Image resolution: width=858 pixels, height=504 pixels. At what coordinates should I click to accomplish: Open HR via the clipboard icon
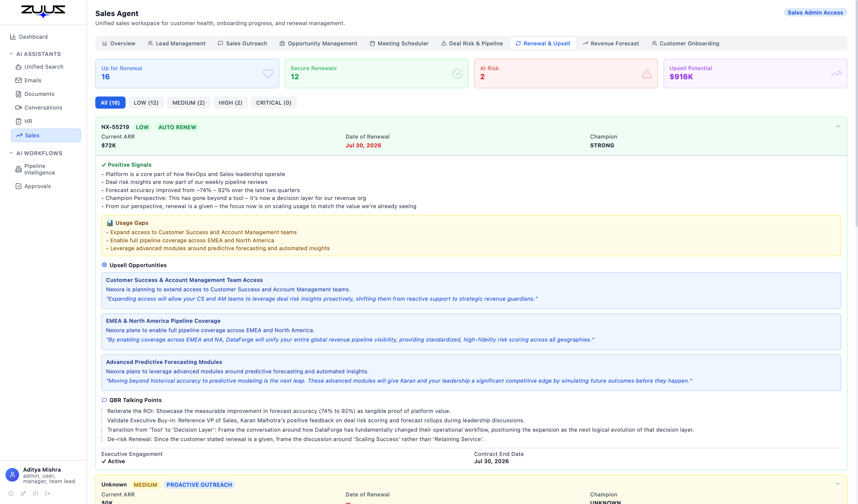coord(18,121)
